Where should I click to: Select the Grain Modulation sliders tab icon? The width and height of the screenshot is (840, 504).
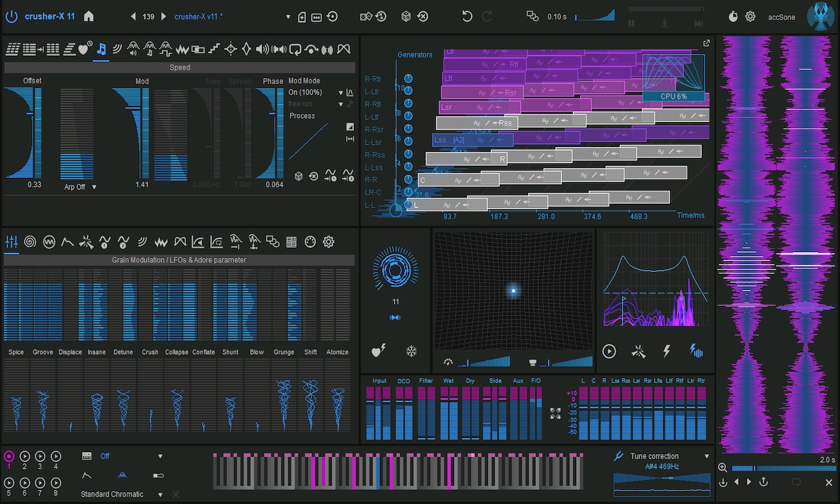pos(11,242)
